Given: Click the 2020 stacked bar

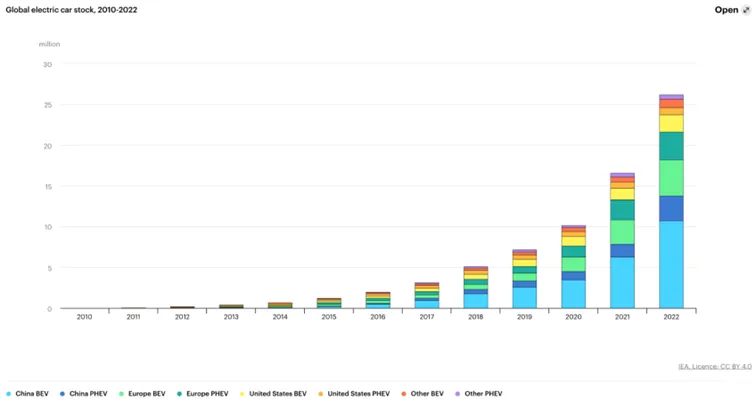Looking at the screenshot, I should pyautogui.click(x=573, y=266).
